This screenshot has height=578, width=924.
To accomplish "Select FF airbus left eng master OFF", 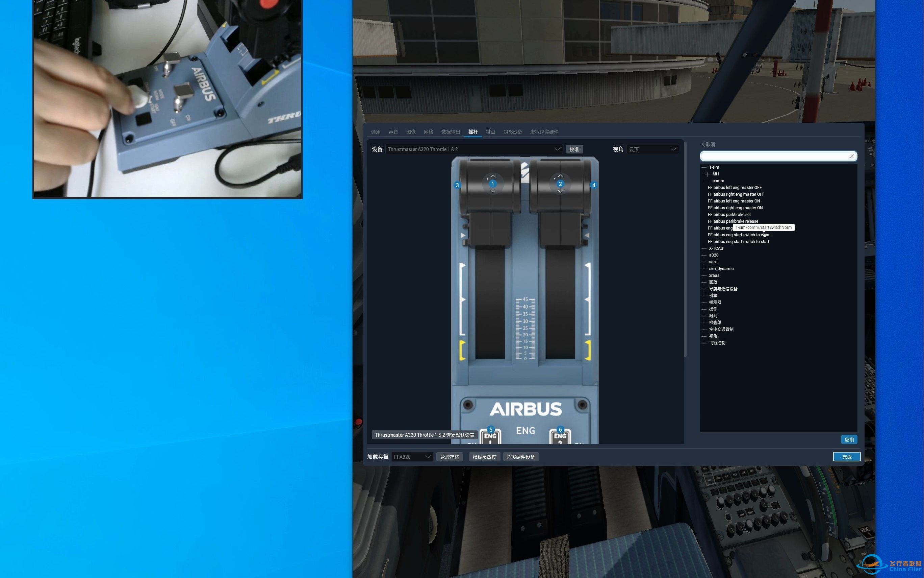I will pos(735,188).
